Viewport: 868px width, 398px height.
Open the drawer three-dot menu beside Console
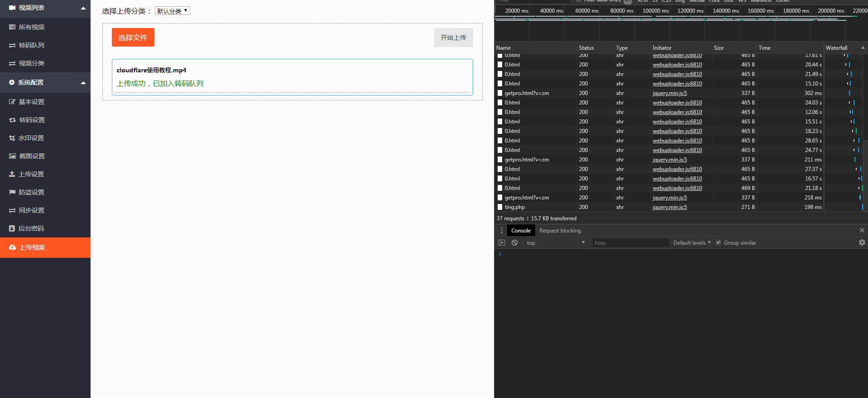502,231
